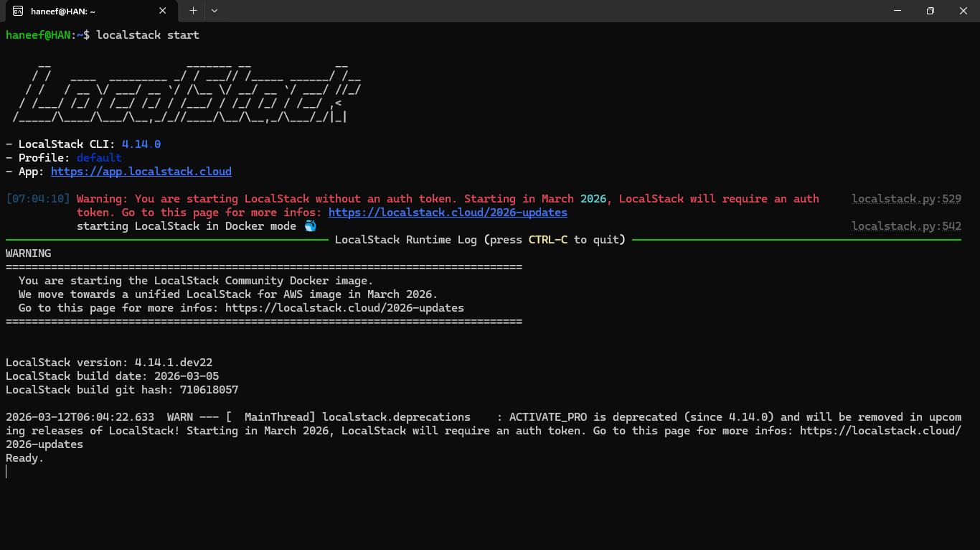Click the terminal cursor below Ready.
This screenshot has height=550, width=980.
pos(6,471)
